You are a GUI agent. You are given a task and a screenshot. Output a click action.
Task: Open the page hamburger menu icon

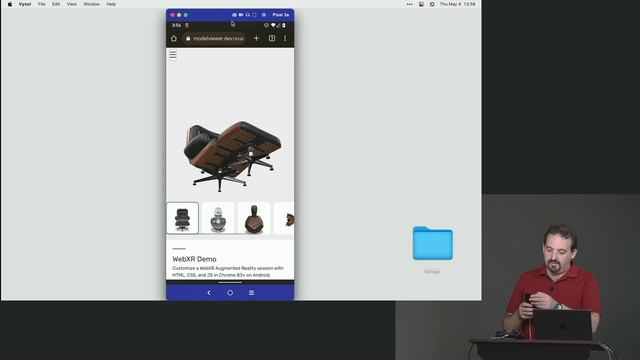tap(173, 55)
